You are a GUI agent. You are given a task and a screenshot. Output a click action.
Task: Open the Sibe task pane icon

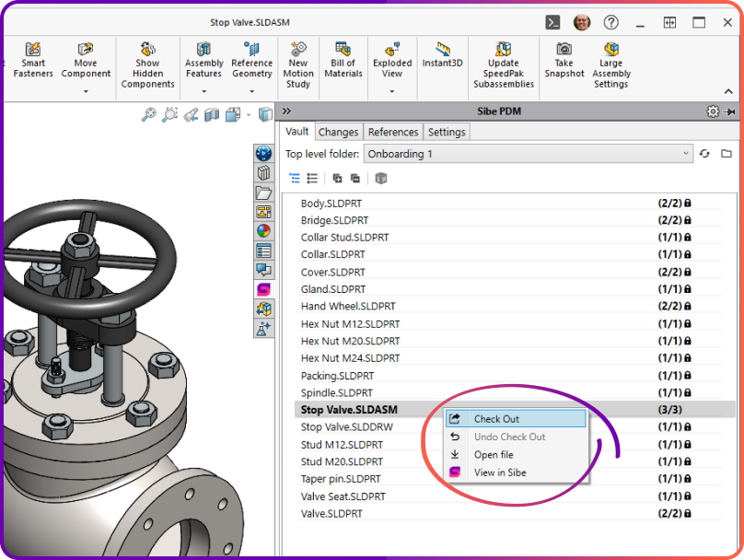click(x=264, y=289)
